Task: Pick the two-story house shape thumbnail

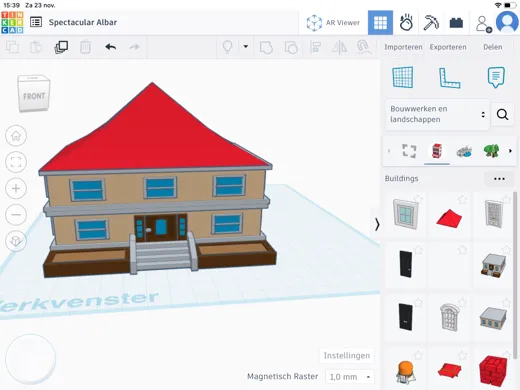Action: (493, 265)
